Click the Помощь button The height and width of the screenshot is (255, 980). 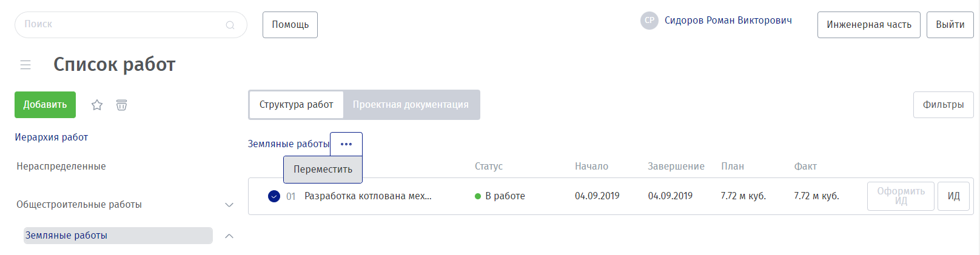pyautogui.click(x=290, y=25)
